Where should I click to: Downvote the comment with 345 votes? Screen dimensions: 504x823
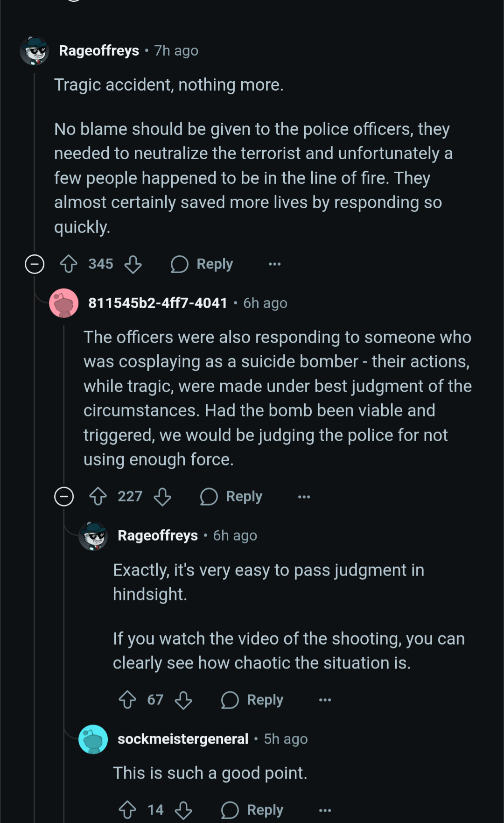point(133,264)
